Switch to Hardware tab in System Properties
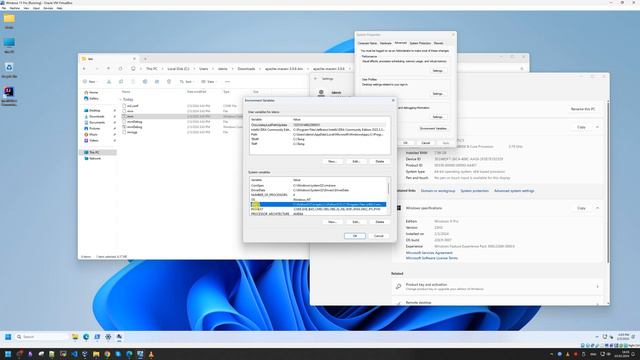This screenshot has width=640, height=360. coord(386,43)
